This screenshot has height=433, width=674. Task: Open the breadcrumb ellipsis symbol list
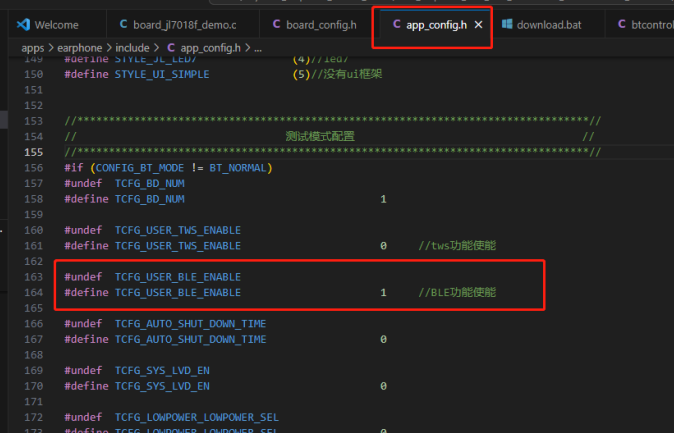click(258, 49)
